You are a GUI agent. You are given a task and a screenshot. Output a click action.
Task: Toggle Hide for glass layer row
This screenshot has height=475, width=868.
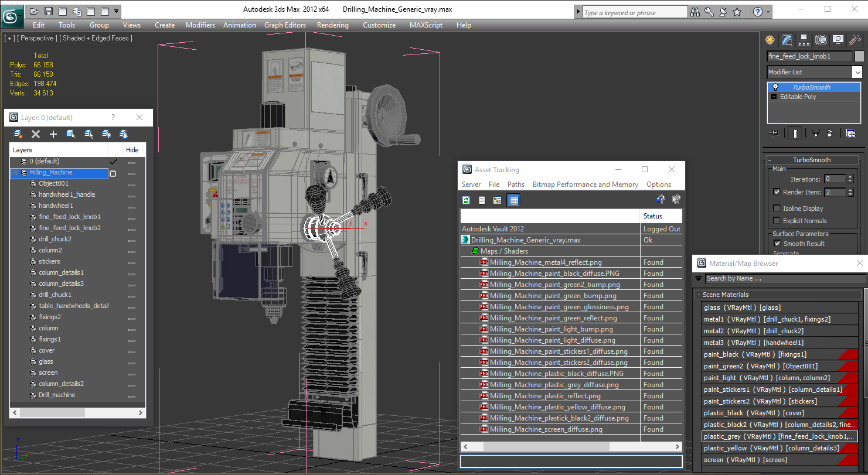pyautogui.click(x=132, y=362)
